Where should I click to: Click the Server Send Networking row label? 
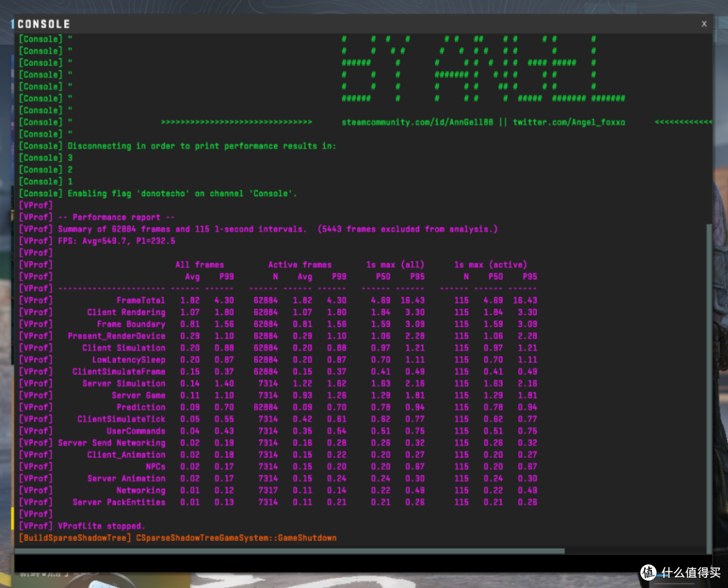click(x=111, y=443)
